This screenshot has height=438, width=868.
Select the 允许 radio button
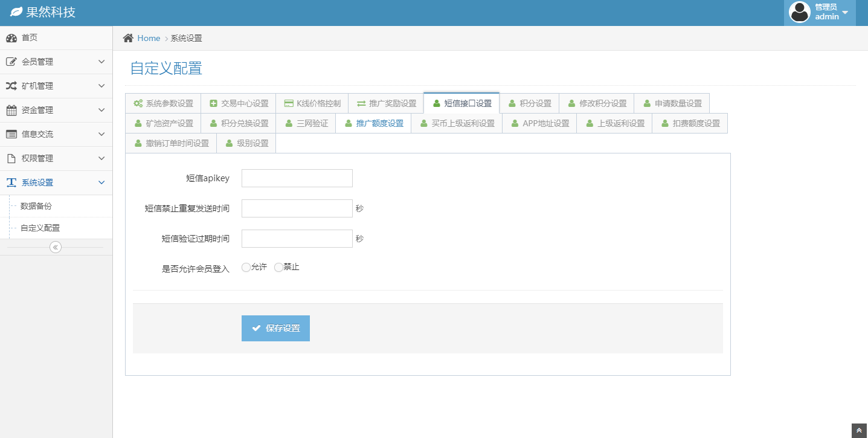point(246,267)
